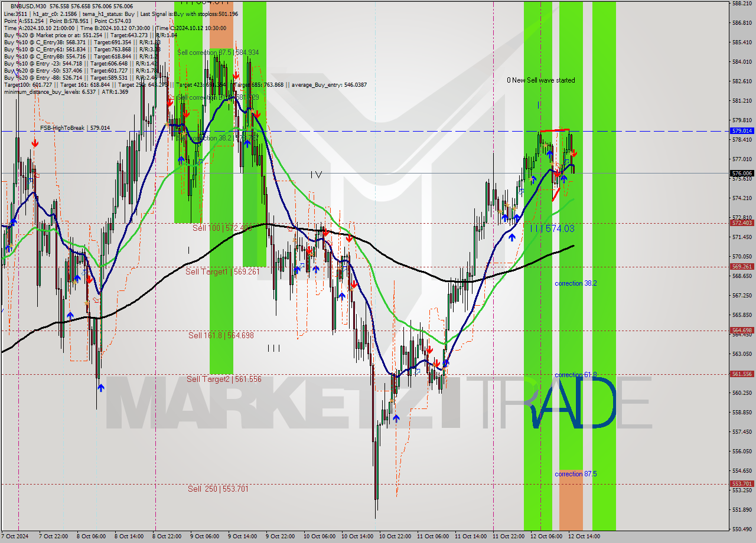Image resolution: width=756 pixels, height=543 pixels.
Task: Click the 581.210 price axis value
Action: pos(742,100)
